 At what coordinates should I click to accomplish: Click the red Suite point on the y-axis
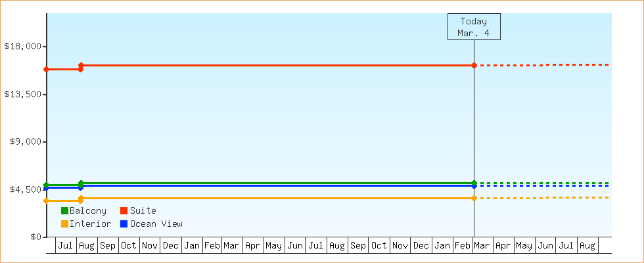pyautogui.click(x=47, y=70)
